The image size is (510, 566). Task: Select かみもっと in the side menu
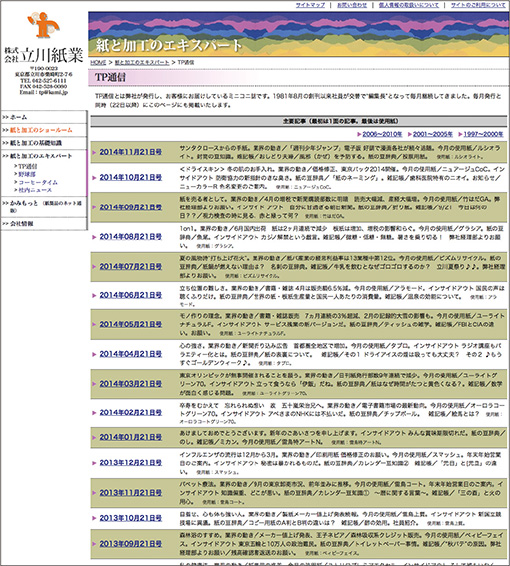(23, 203)
